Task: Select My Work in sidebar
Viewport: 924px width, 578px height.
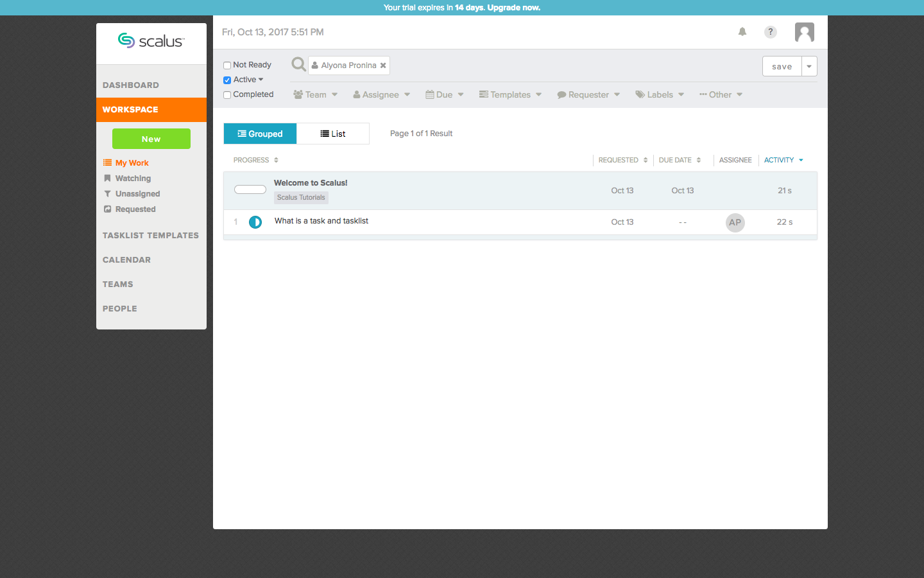Action: (x=126, y=163)
